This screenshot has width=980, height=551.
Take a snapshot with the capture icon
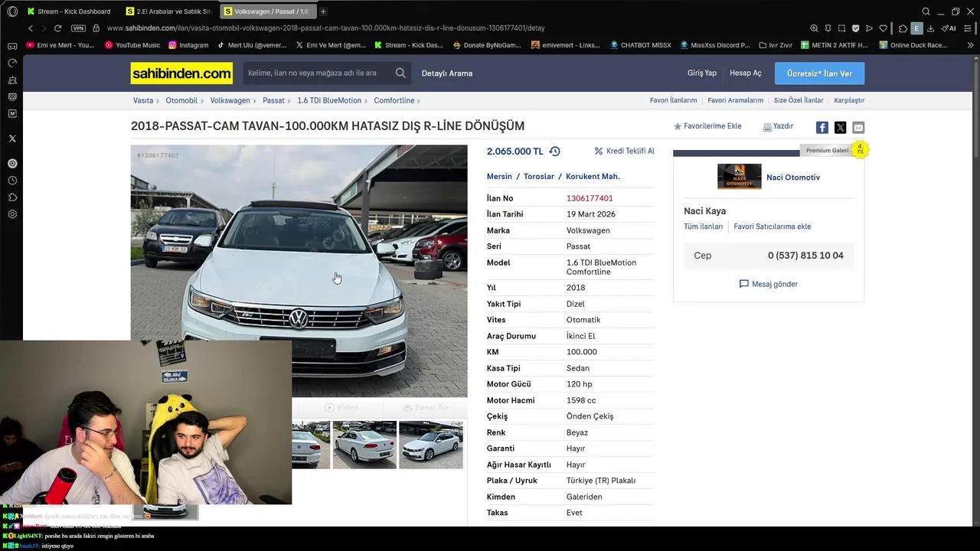coord(841,28)
